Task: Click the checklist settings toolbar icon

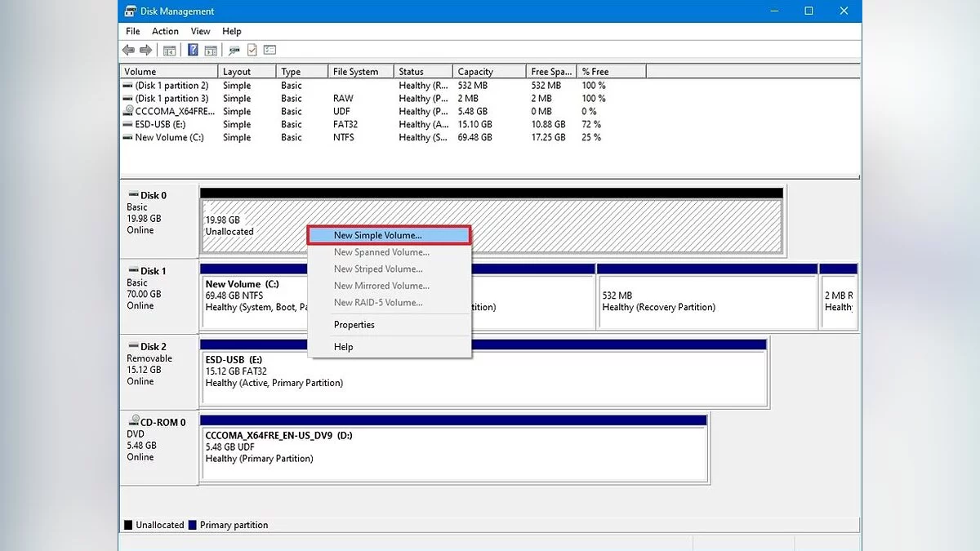Action: tap(270, 51)
